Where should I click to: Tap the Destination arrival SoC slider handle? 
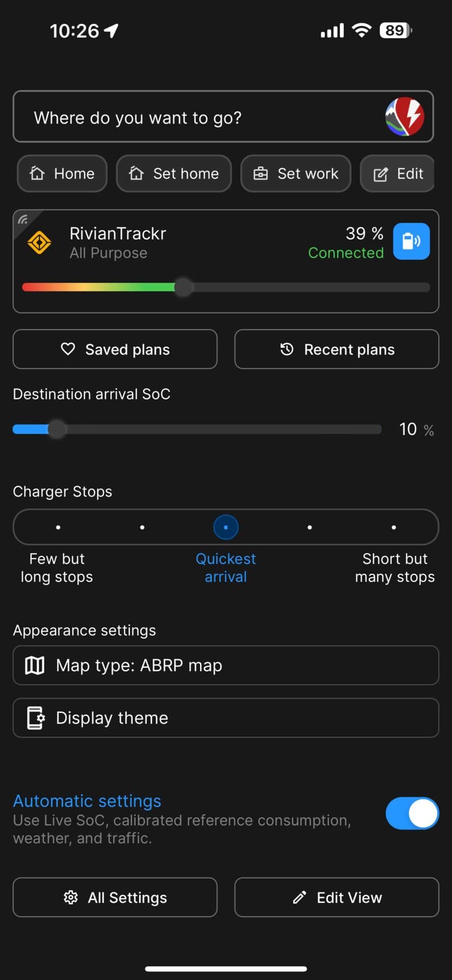click(x=57, y=429)
